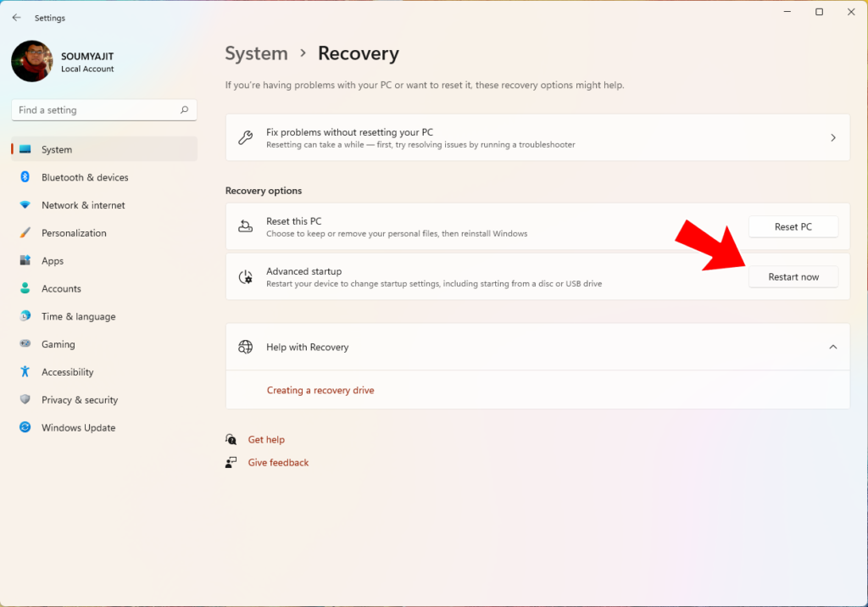Viewport: 868px width, 607px height.
Task: Open System category in sidebar
Action: click(104, 149)
